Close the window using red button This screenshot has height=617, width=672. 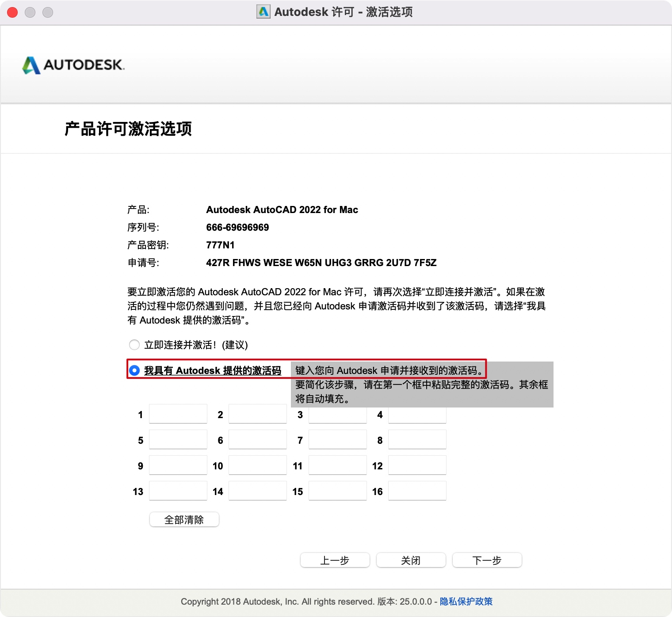(12, 12)
